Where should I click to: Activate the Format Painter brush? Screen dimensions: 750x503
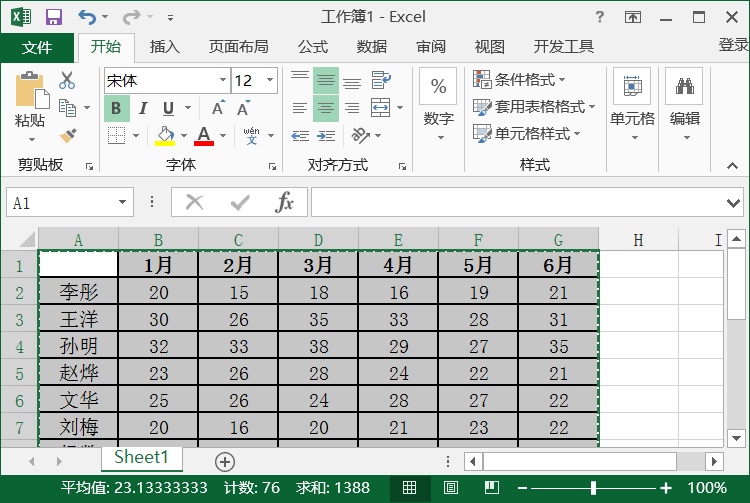68,135
